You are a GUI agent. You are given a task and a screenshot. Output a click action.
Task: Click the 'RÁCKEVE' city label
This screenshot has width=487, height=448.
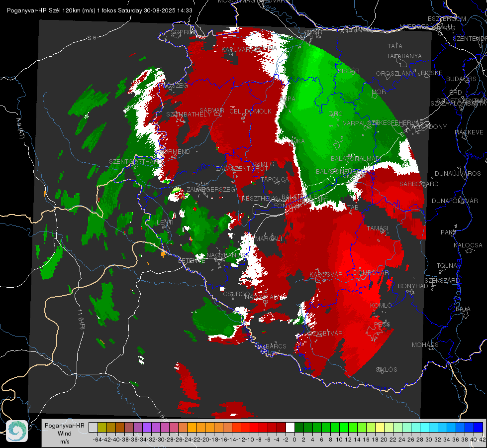(x=469, y=132)
